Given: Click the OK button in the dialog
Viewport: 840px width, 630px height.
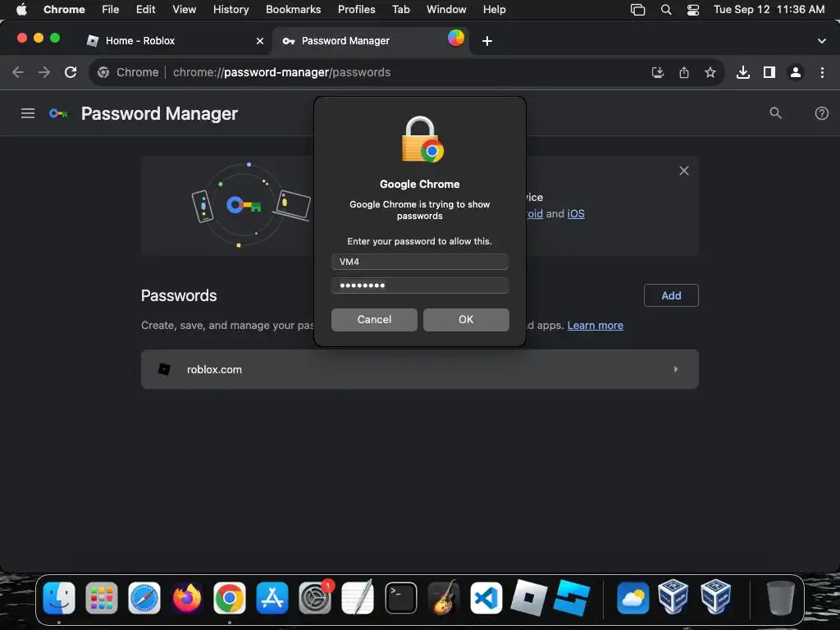Looking at the screenshot, I should tap(466, 319).
